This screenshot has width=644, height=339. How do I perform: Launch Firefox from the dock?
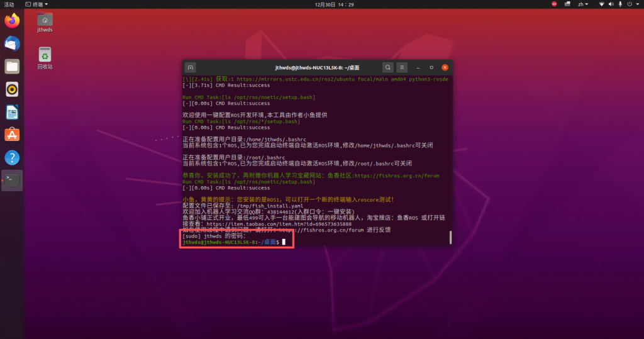pos(12,21)
